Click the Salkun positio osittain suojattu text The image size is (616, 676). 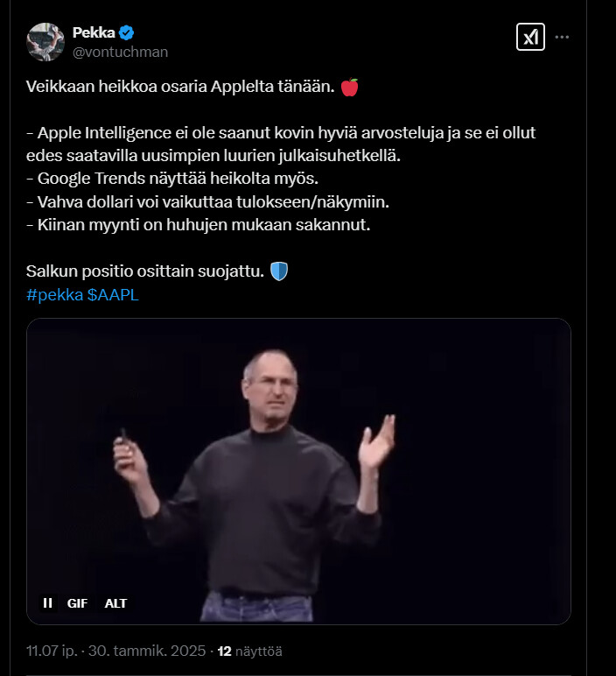(145, 271)
